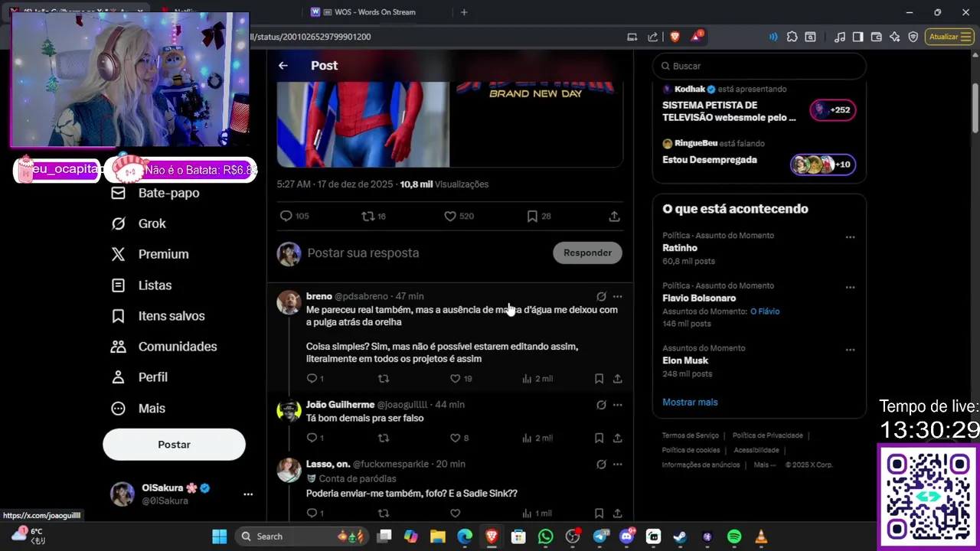Open more options on breno's reply
This screenshot has width=980, height=551.
tap(618, 296)
